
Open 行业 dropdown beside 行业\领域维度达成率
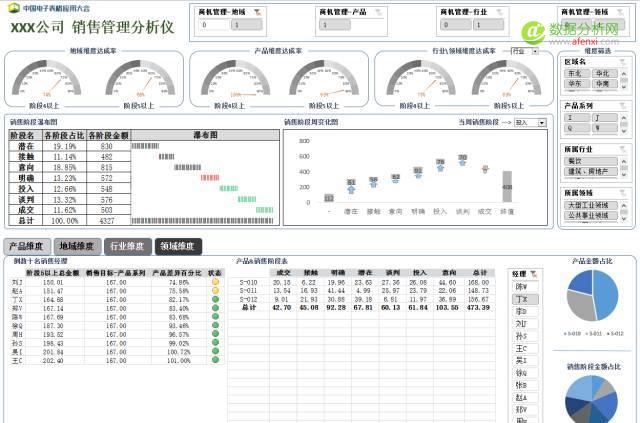[535, 51]
